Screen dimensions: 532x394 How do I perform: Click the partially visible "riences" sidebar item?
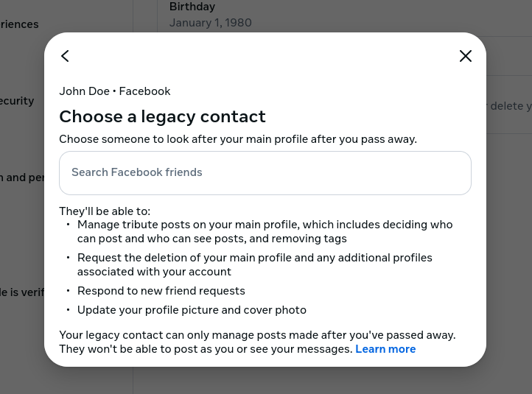point(20,24)
